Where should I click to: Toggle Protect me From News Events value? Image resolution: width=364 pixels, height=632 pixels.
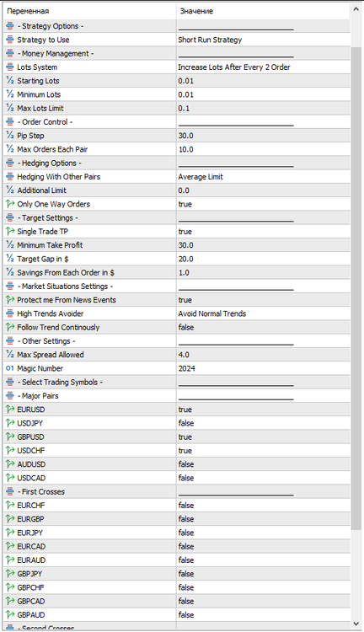click(x=263, y=300)
